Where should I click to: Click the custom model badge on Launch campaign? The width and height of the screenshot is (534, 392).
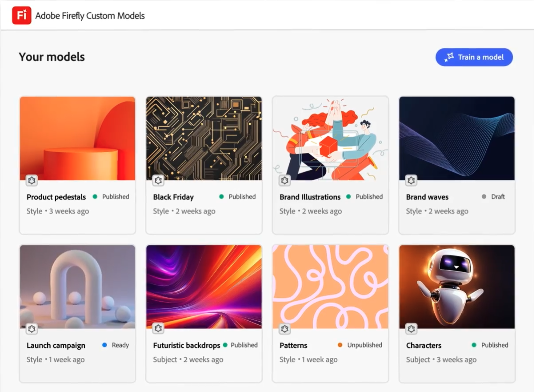pos(32,329)
